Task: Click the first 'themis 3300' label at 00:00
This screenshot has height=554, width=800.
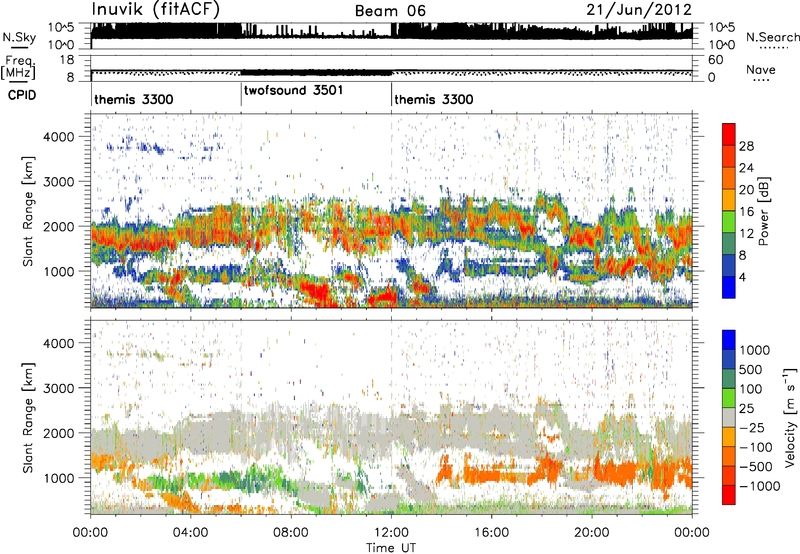Action: [x=134, y=99]
